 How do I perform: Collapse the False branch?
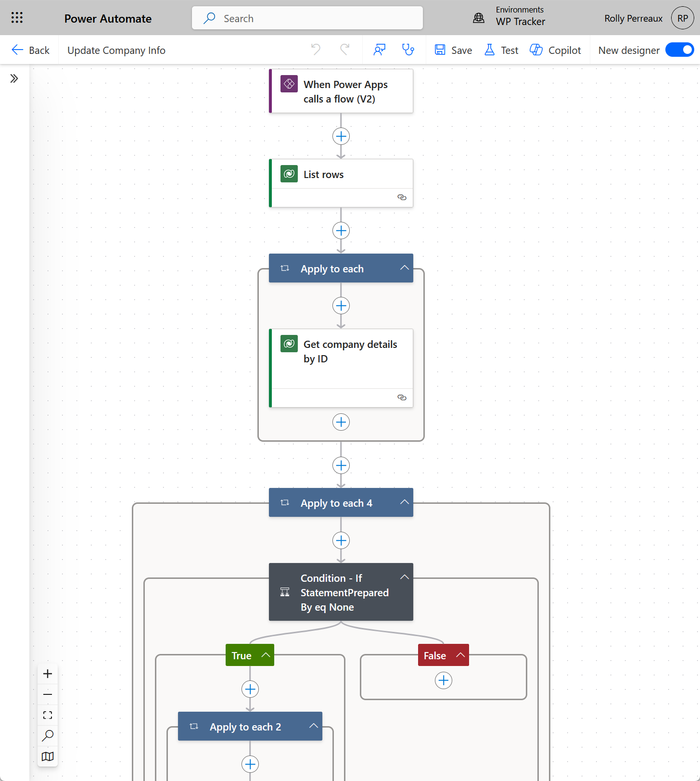(x=460, y=655)
